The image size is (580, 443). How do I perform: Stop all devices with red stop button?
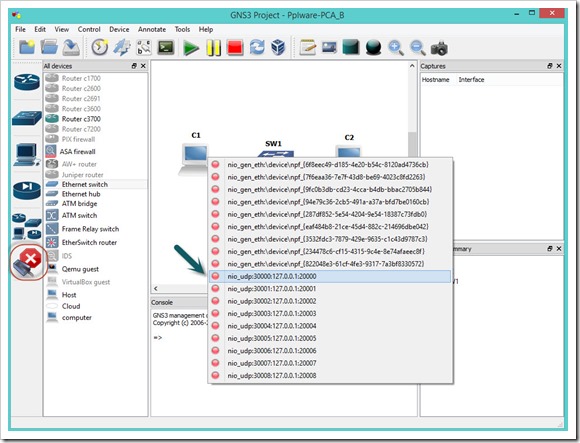(235, 48)
